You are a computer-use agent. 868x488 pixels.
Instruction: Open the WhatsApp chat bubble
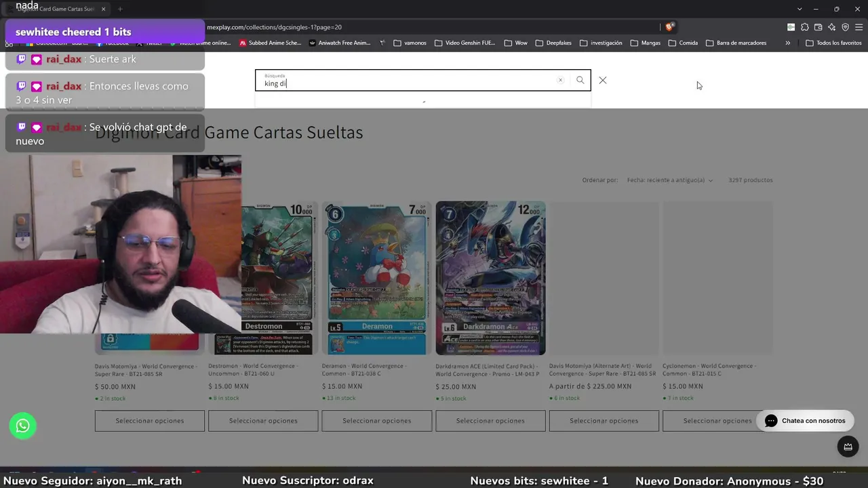click(x=22, y=426)
